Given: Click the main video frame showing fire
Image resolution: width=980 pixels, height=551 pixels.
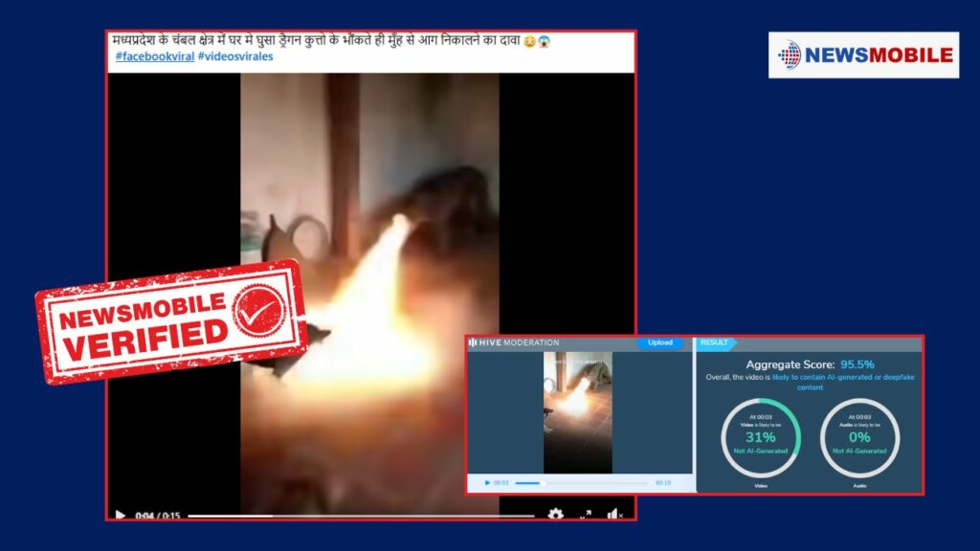Looking at the screenshot, I should pos(369,287).
